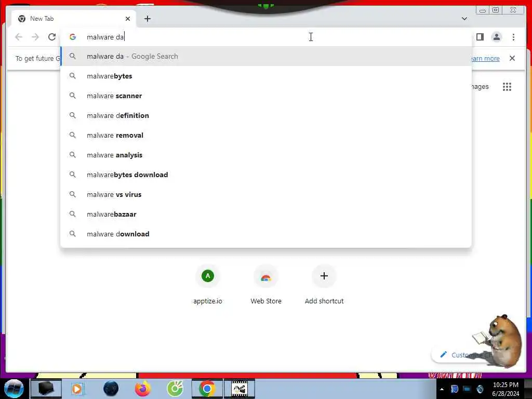
Task: Choose the 'malware download' suggestion
Action: pos(266,234)
